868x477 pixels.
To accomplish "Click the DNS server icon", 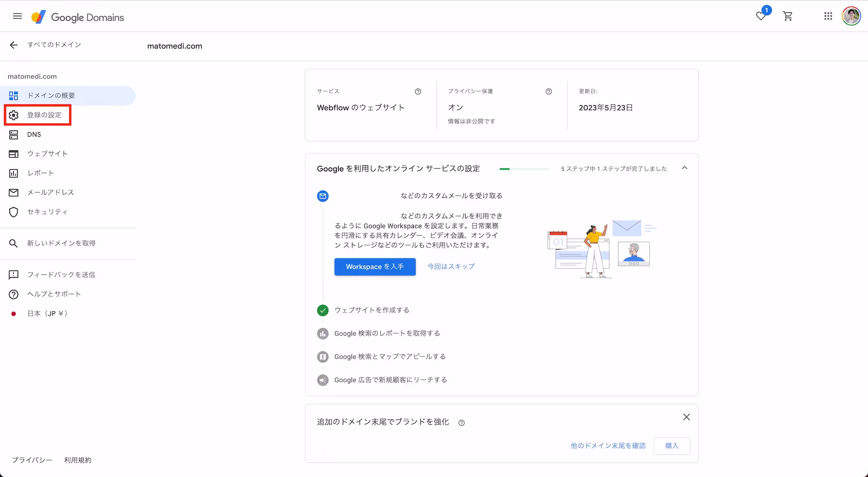I will tap(14, 135).
